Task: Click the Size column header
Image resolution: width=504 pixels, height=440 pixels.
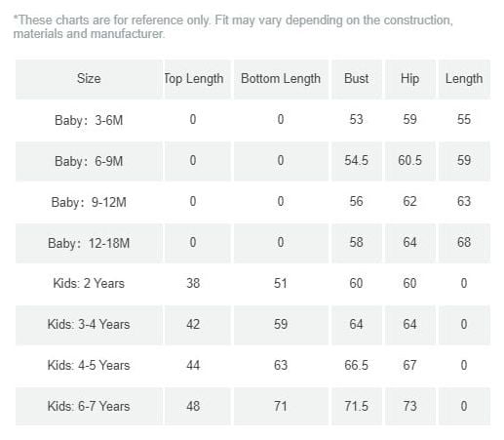Action: pos(89,79)
